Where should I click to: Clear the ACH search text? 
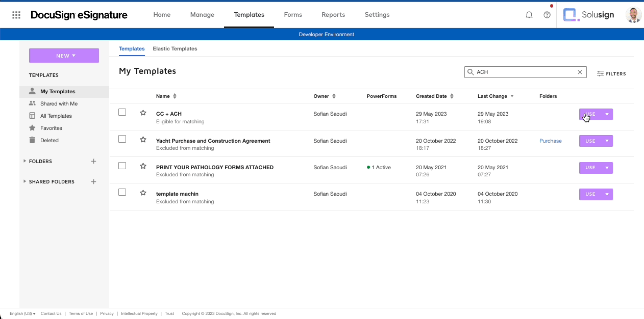point(580,72)
